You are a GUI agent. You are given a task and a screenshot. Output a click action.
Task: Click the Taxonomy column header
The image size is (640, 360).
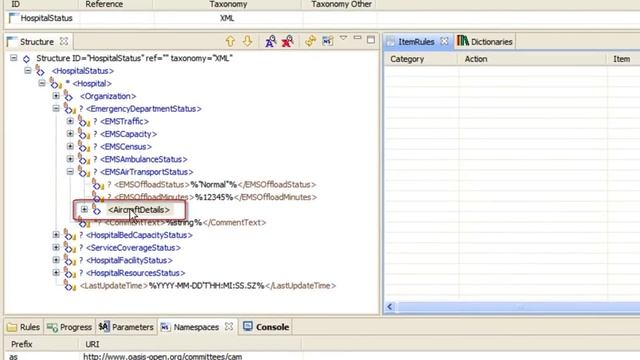coord(228,4)
